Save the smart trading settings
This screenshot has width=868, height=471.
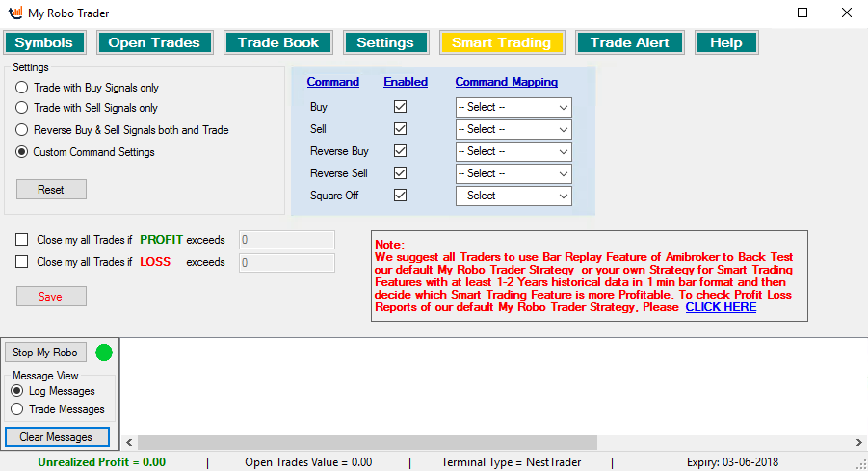tap(51, 296)
